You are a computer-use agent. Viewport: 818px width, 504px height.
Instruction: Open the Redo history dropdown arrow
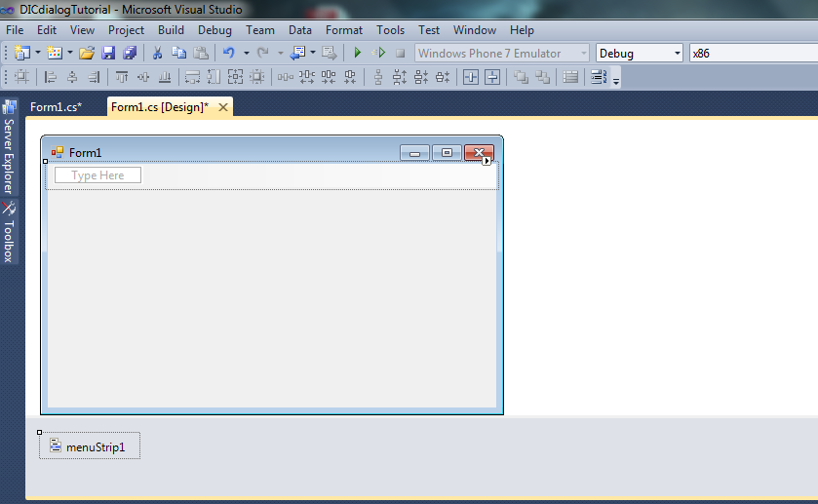(x=280, y=53)
